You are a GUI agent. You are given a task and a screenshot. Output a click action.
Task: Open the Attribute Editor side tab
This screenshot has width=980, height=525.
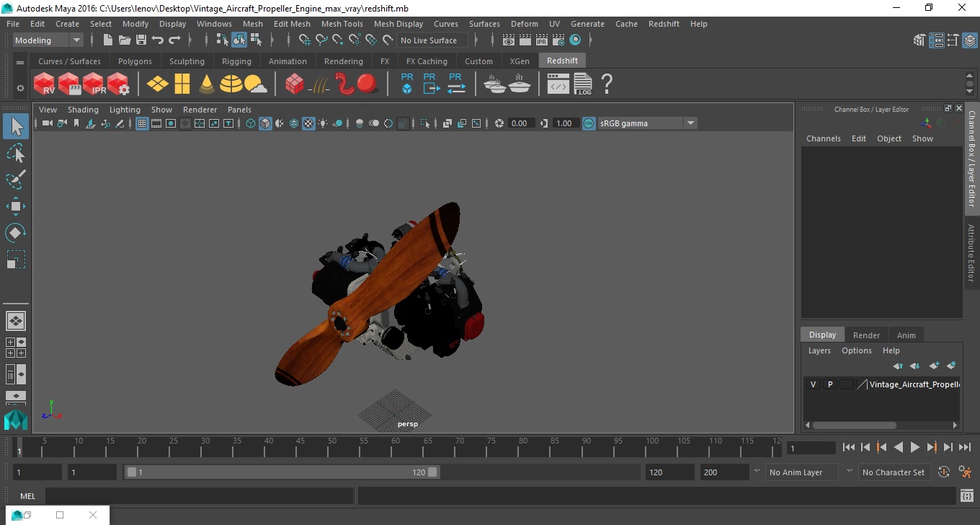(971, 252)
